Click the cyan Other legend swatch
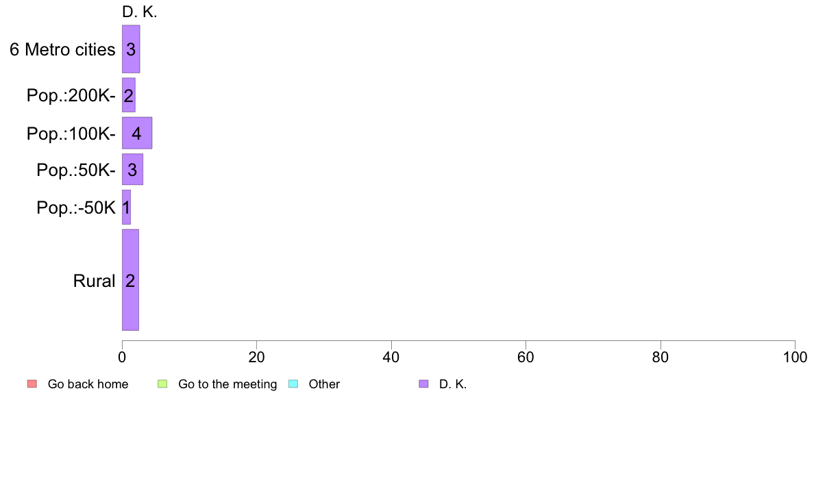 pos(293,384)
